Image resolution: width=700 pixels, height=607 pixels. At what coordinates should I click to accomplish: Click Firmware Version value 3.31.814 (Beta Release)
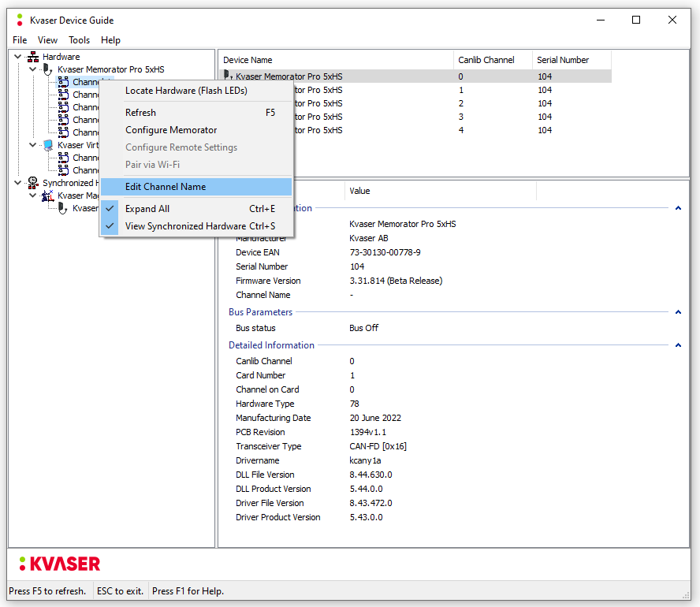pos(396,281)
